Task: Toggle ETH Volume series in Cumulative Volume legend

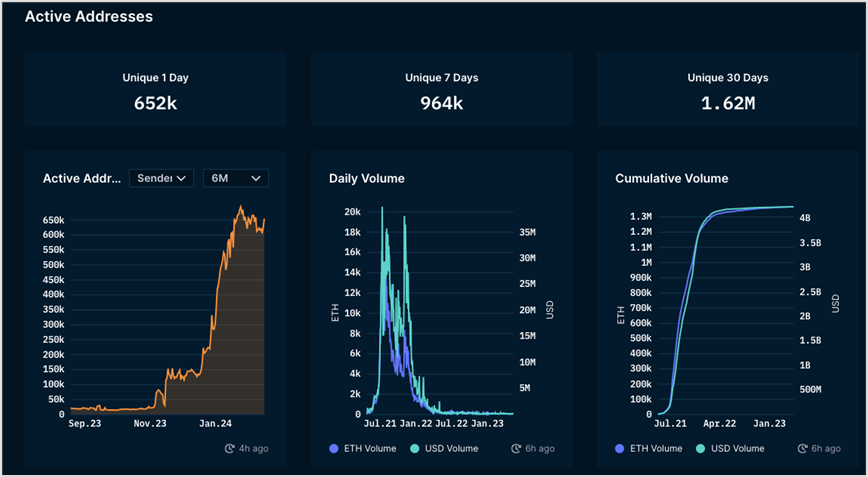Action: (x=655, y=449)
